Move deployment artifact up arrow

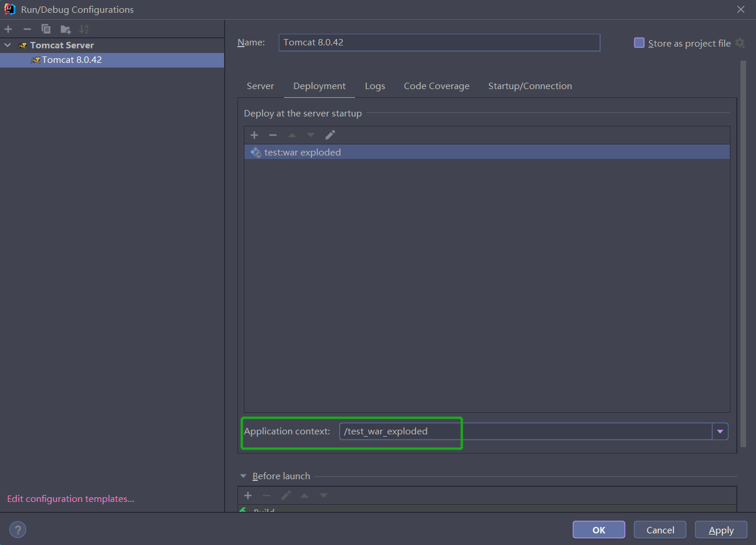pos(292,135)
